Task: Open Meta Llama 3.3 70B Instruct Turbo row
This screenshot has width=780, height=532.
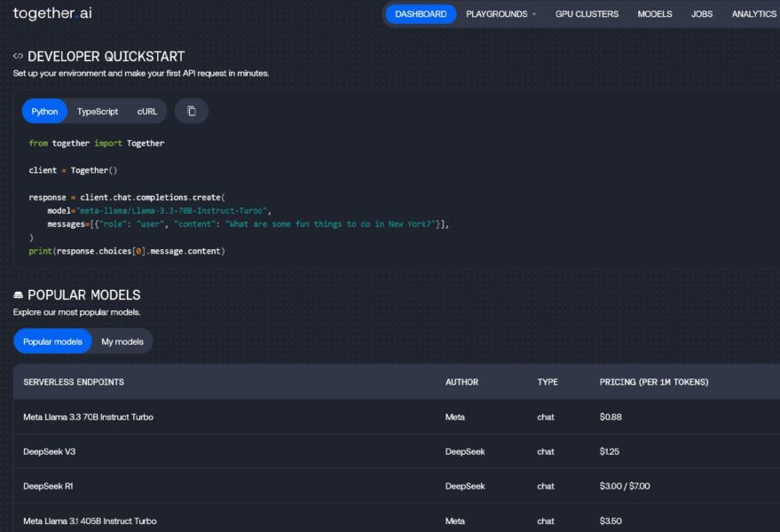Action: (x=397, y=417)
